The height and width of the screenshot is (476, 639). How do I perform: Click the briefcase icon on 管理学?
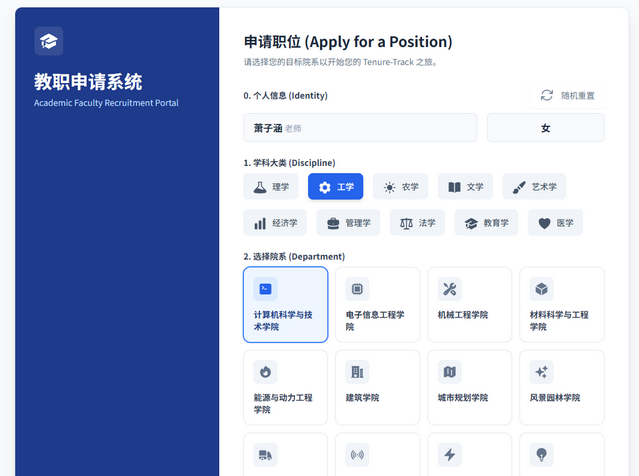[333, 223]
